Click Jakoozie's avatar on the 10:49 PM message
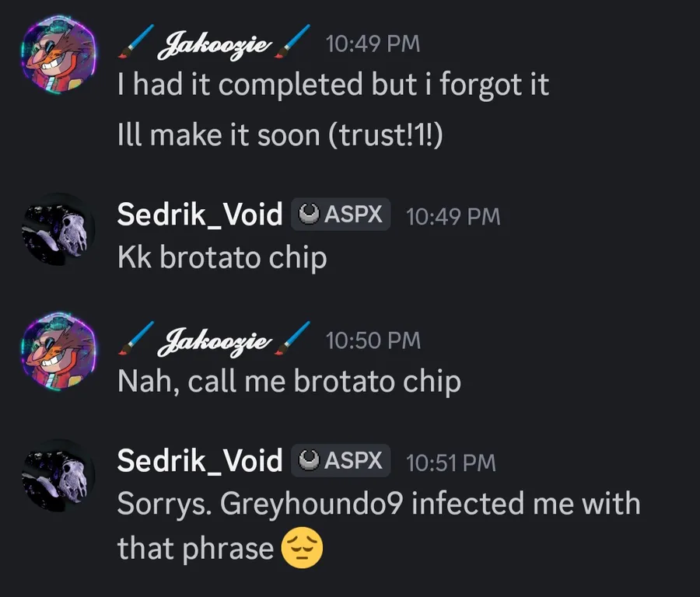 click(58, 57)
